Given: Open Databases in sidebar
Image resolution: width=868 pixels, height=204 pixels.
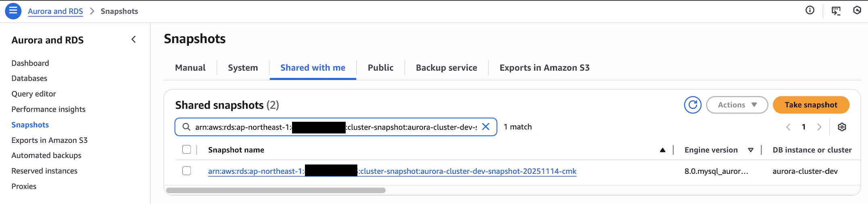Looking at the screenshot, I should click(29, 78).
